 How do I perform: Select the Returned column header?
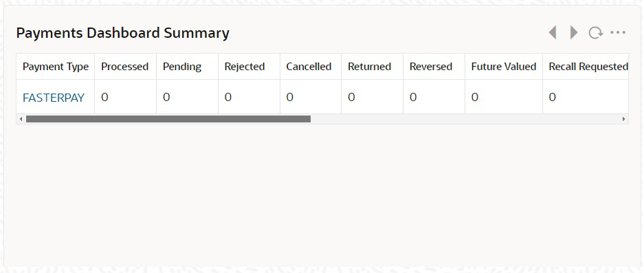[372, 67]
